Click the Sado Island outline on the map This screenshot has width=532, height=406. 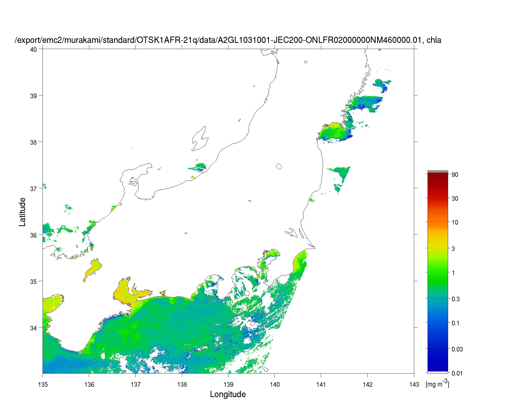point(200,139)
